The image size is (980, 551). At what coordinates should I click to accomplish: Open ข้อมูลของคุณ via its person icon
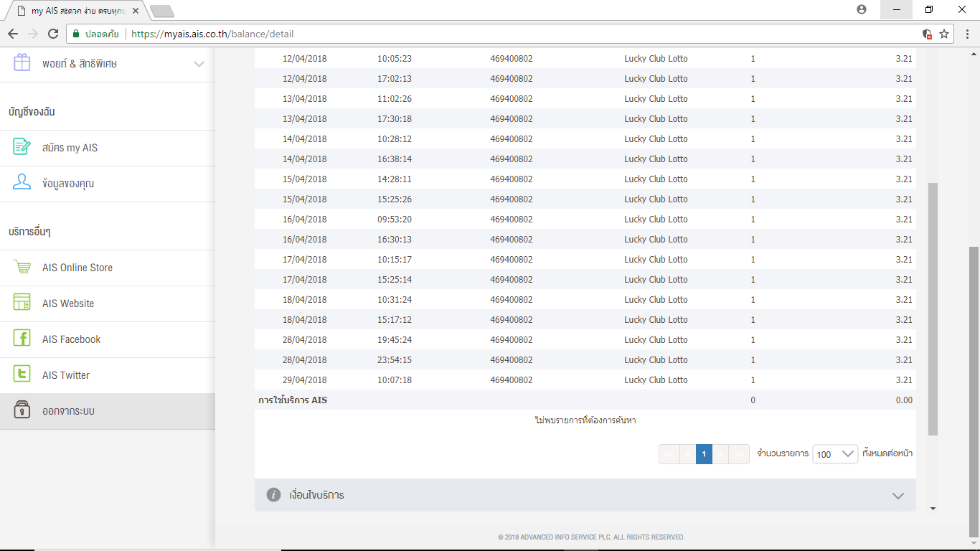click(x=22, y=183)
